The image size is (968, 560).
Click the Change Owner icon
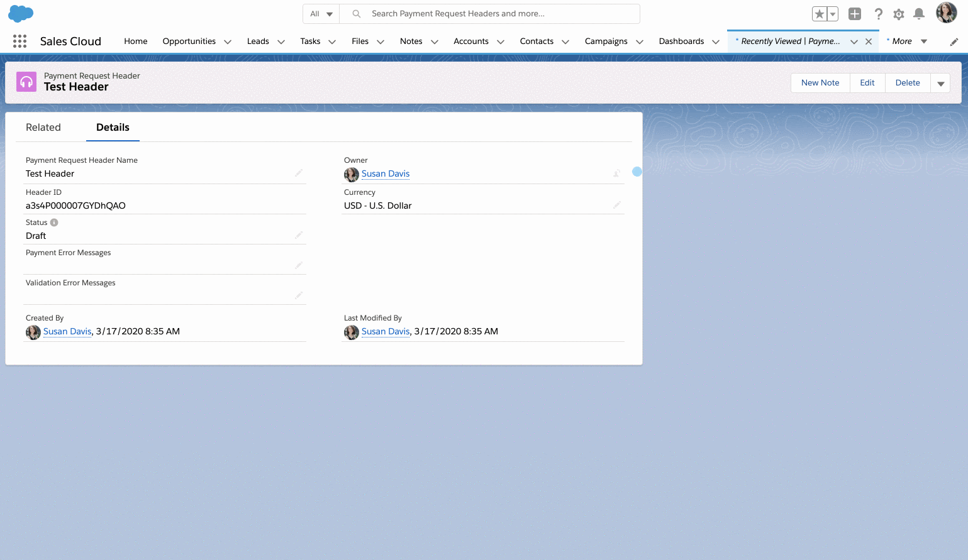[616, 173]
